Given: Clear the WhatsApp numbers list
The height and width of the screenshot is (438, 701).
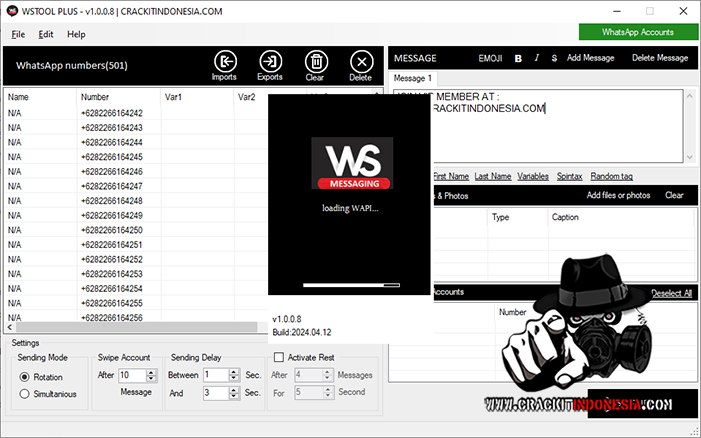Looking at the screenshot, I should tap(315, 63).
